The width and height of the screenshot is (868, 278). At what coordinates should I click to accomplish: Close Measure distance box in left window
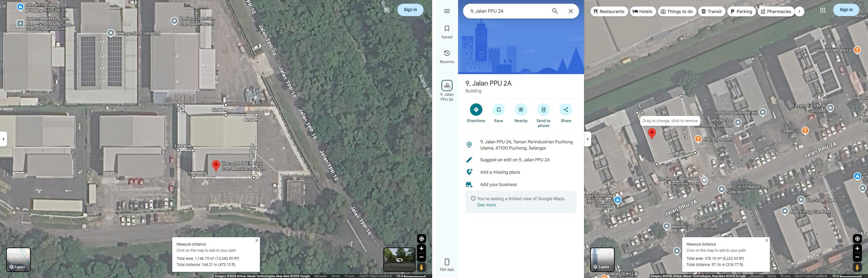pos(257,241)
